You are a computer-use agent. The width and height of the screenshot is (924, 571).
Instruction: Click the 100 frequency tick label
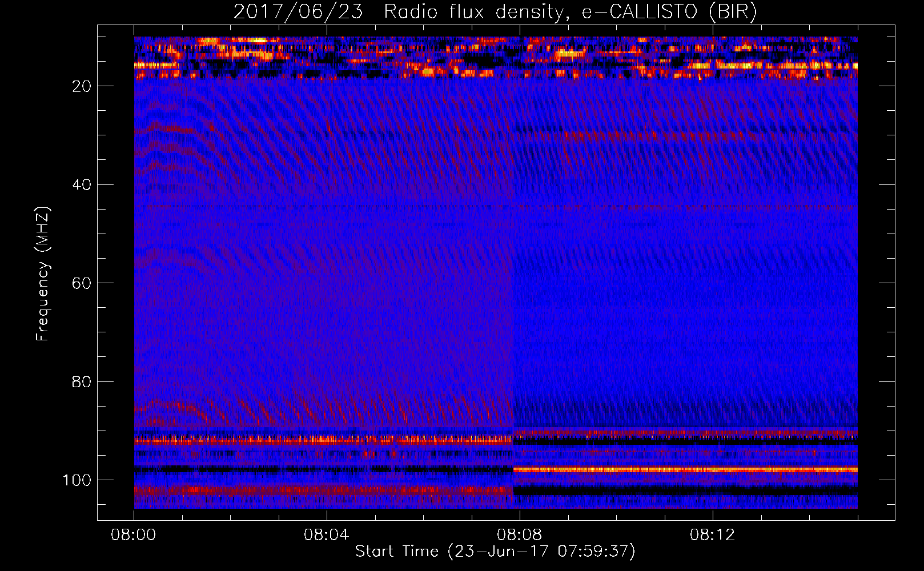click(x=77, y=480)
